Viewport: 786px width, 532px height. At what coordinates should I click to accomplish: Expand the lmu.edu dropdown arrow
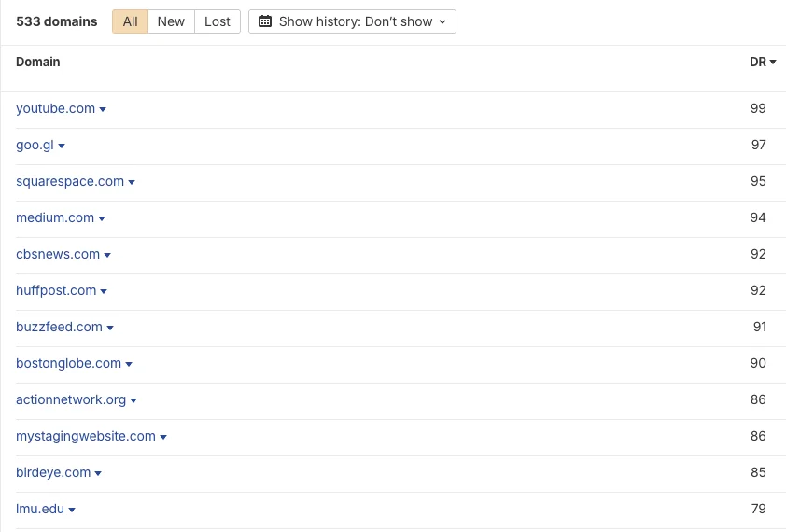(72, 510)
